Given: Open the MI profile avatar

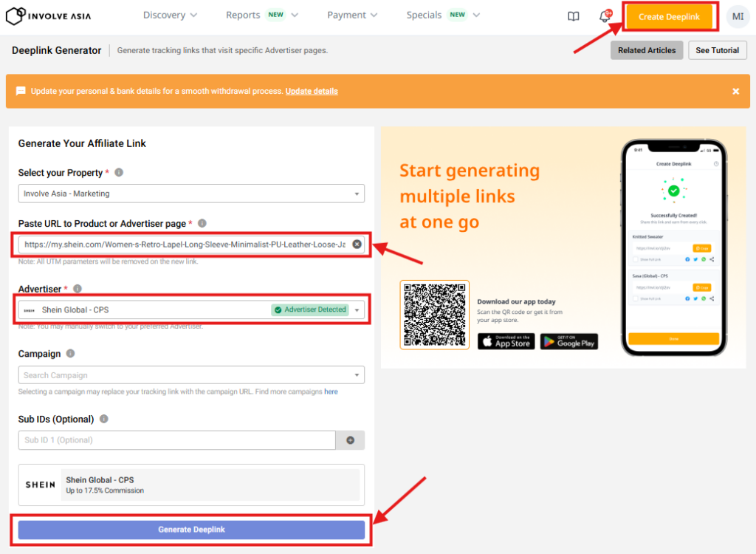Looking at the screenshot, I should pyautogui.click(x=738, y=16).
